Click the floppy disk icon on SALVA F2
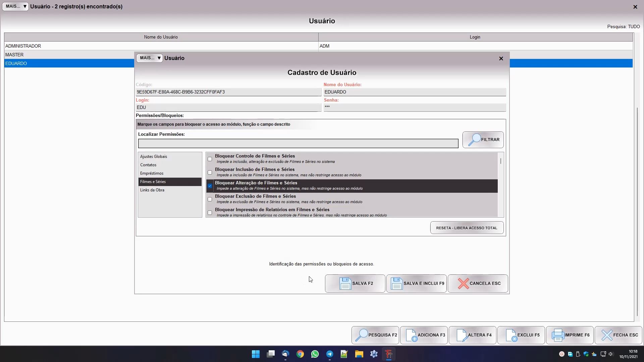Viewport: 644px width, 362px height. (345, 284)
